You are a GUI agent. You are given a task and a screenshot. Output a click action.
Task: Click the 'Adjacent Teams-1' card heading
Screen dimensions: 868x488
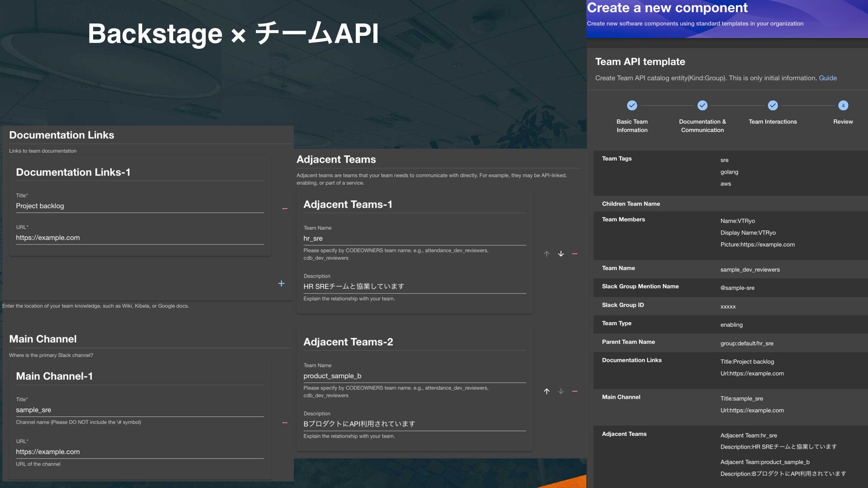[x=348, y=205]
